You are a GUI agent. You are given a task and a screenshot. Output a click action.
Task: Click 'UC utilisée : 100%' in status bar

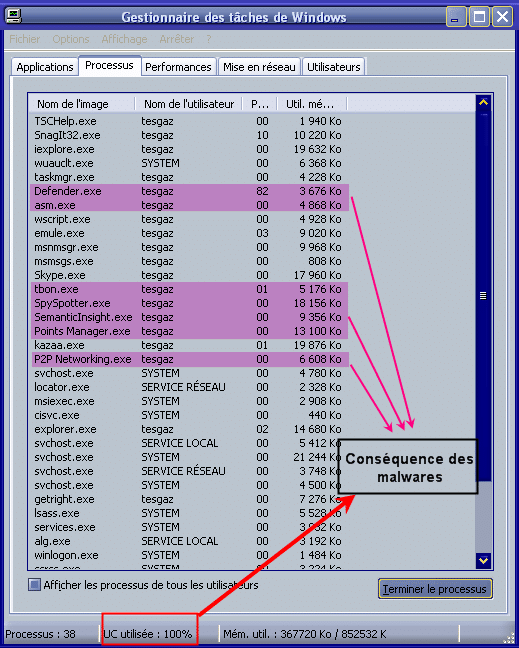pos(148,634)
